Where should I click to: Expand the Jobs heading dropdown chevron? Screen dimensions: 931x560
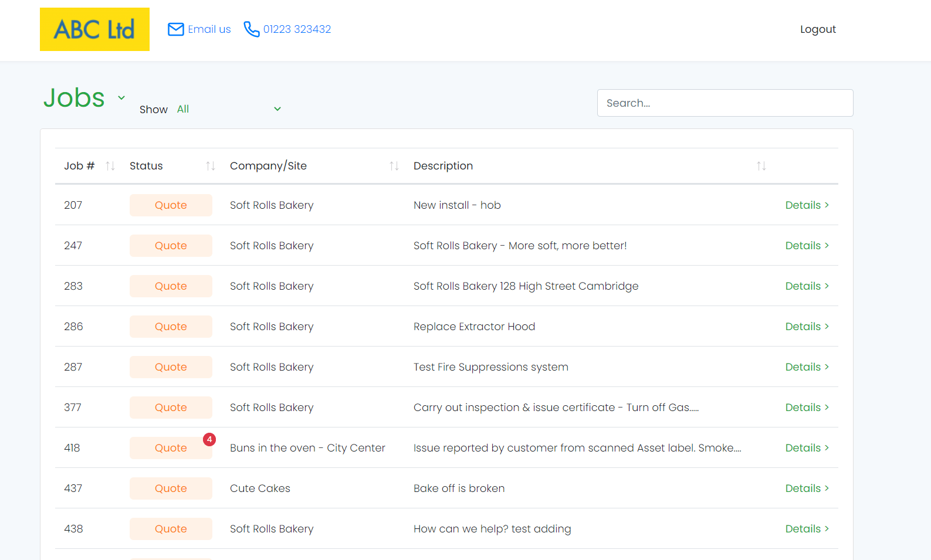coord(121,98)
